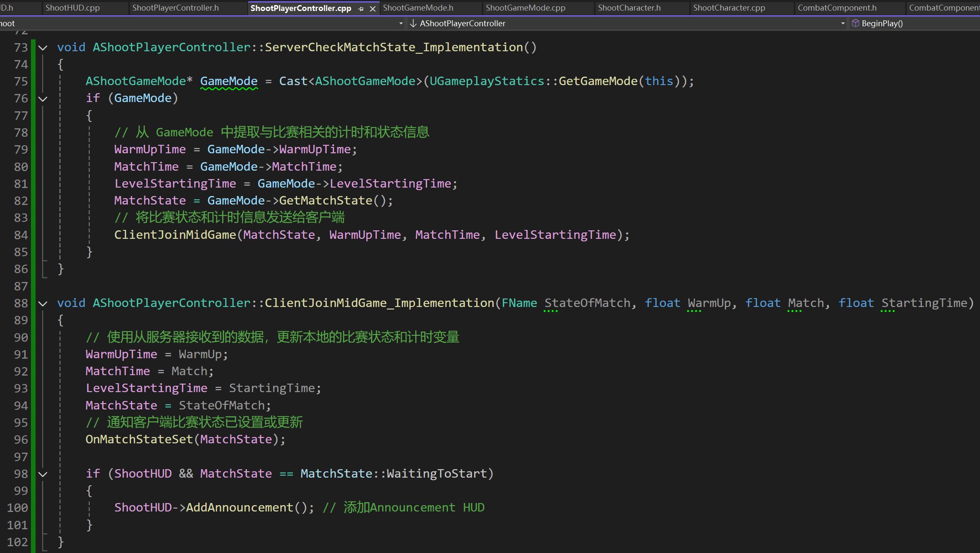Open the ShootPlayerController.h tab
Viewport: 980px width, 553px height.
(175, 8)
